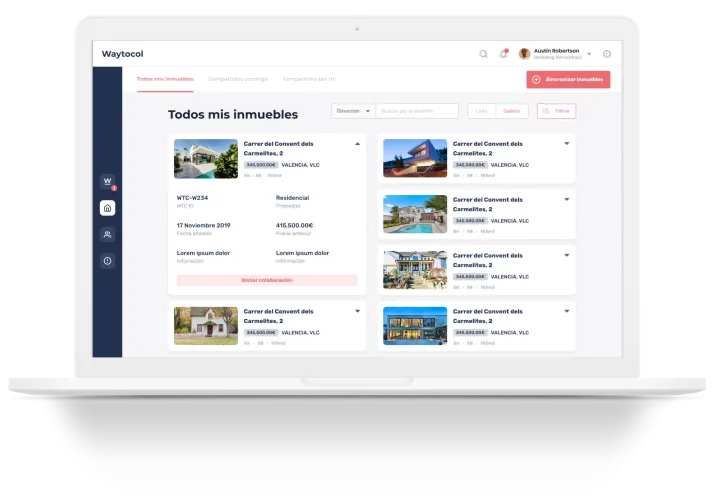Open the users icon in sidebar
The image size is (720, 497).
click(x=107, y=234)
